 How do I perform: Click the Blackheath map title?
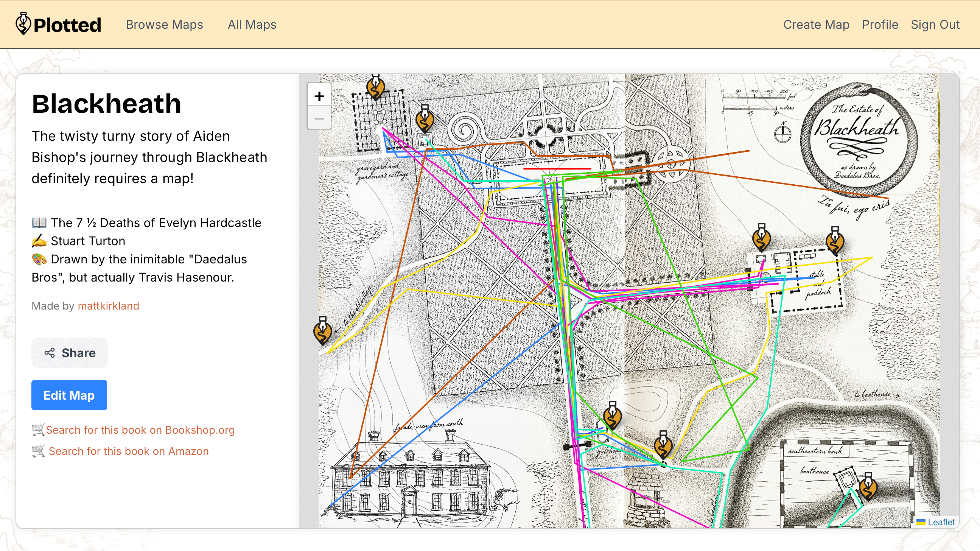(x=106, y=104)
